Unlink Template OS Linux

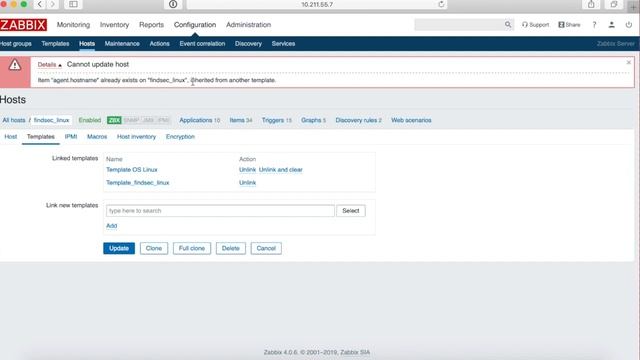tap(247, 170)
